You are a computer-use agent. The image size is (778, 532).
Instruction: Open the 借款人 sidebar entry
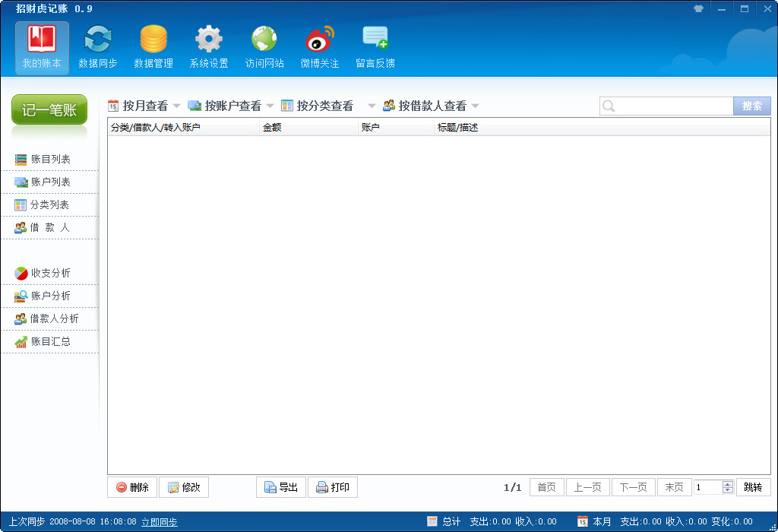coord(49,228)
